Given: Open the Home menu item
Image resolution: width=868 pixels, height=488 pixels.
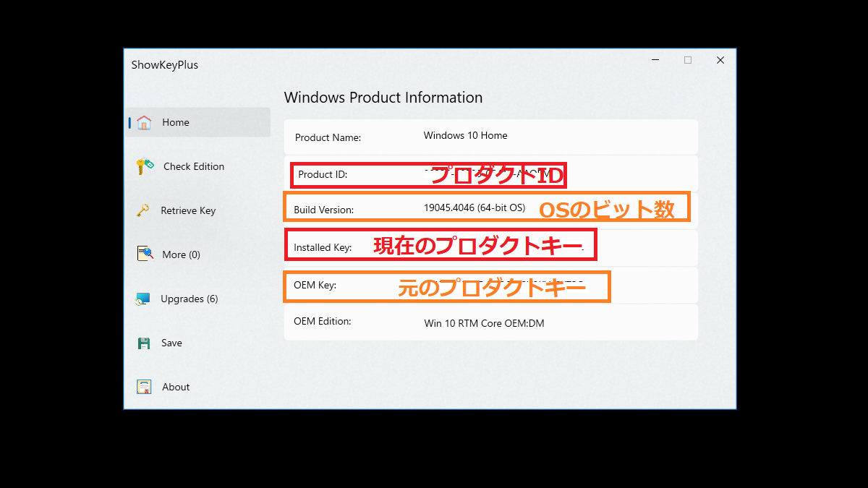Looking at the screenshot, I should click(x=198, y=122).
